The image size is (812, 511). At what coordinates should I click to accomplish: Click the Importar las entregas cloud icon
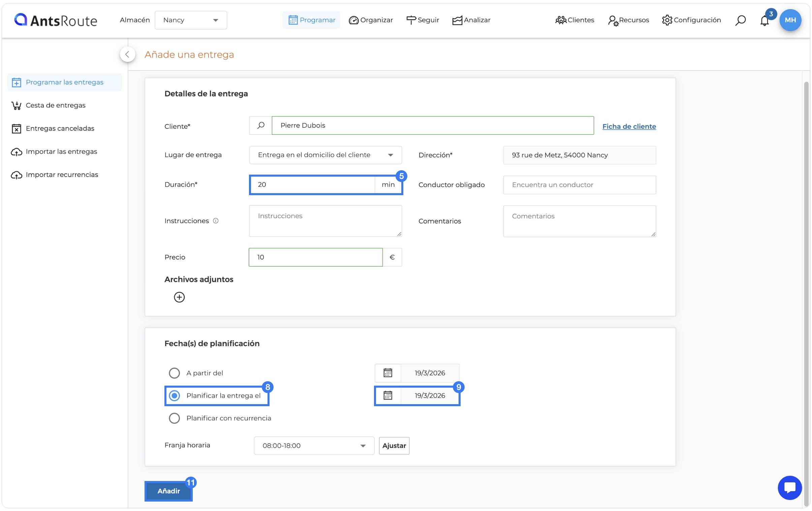click(17, 152)
